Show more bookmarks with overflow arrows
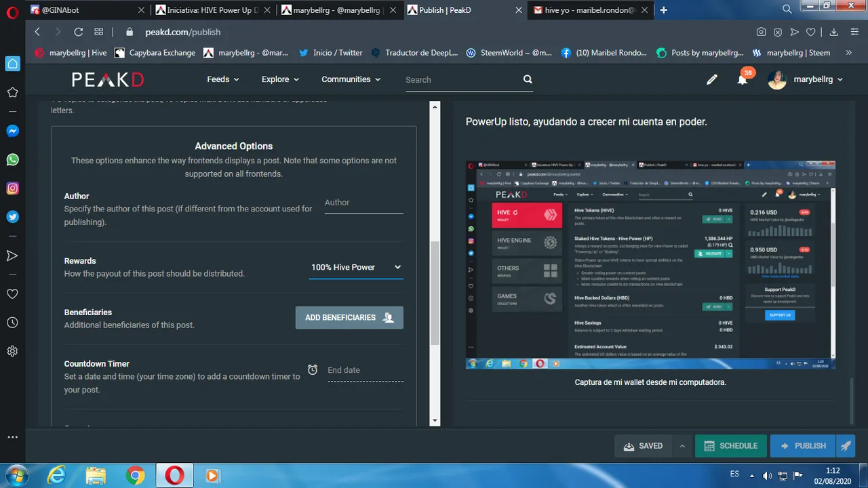Image resolution: width=868 pixels, height=488 pixels. click(848, 53)
